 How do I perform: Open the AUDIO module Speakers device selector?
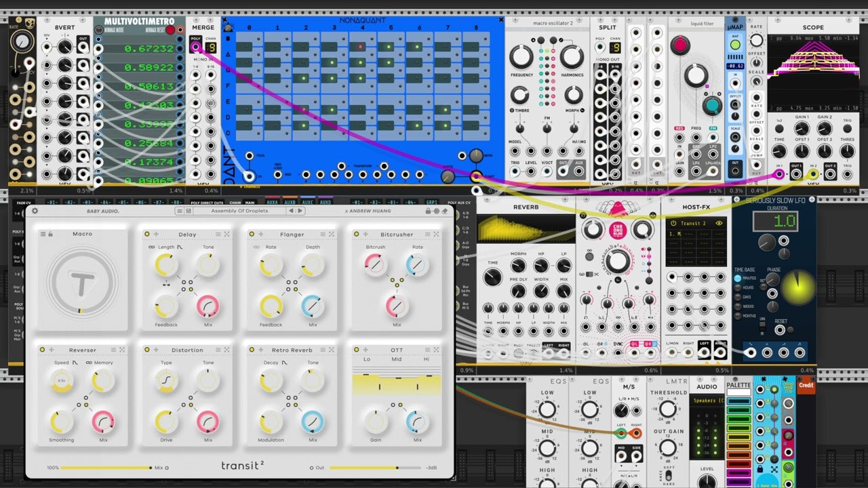pos(708,401)
